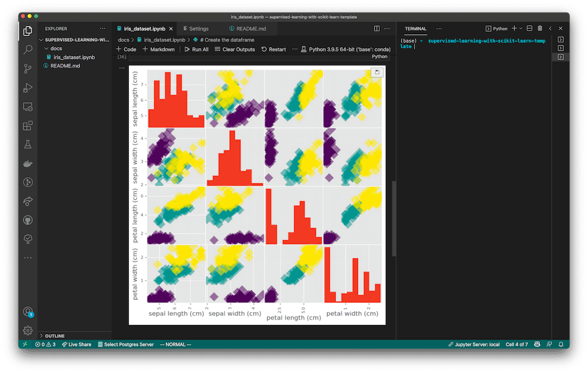This screenshot has width=588, height=373.
Task: Open the Docker view
Action: click(28, 163)
